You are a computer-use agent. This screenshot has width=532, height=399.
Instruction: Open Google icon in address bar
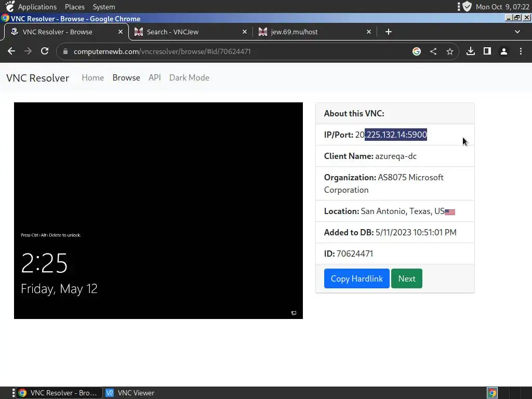[x=417, y=51]
